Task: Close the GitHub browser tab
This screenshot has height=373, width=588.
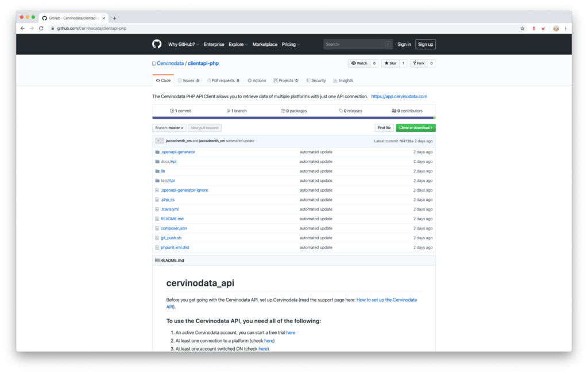Action: [x=103, y=18]
